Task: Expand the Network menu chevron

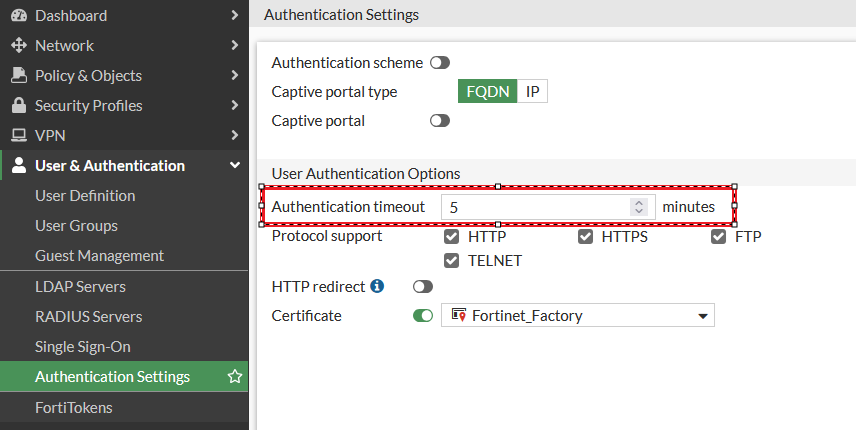Action: 235,45
